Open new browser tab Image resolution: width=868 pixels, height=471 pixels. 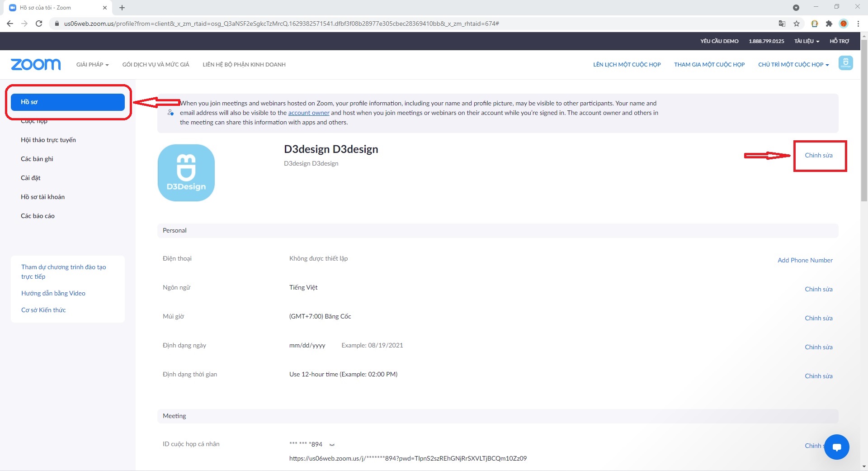point(122,8)
